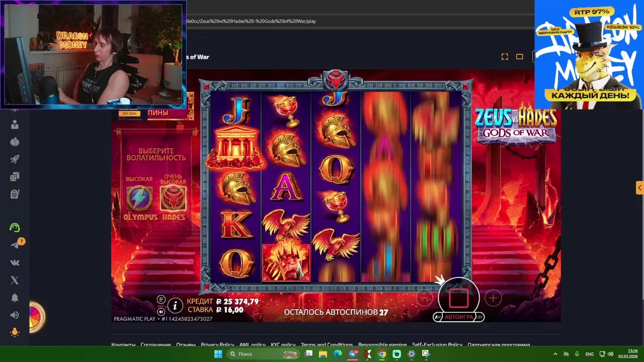Screen dimensions: 644x362
Task: Click the taskbar Поиск search box
Action: [263, 354]
